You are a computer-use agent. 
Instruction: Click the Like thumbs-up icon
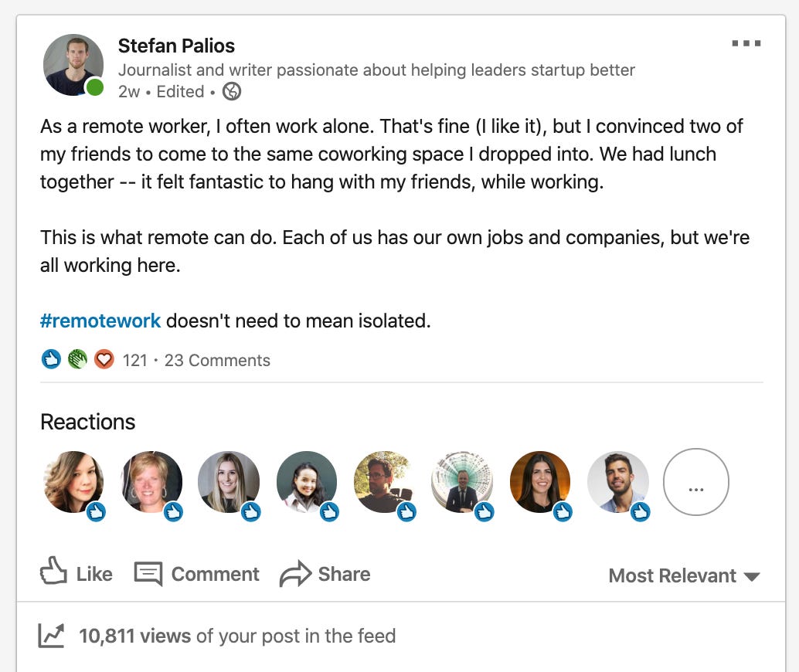point(53,573)
